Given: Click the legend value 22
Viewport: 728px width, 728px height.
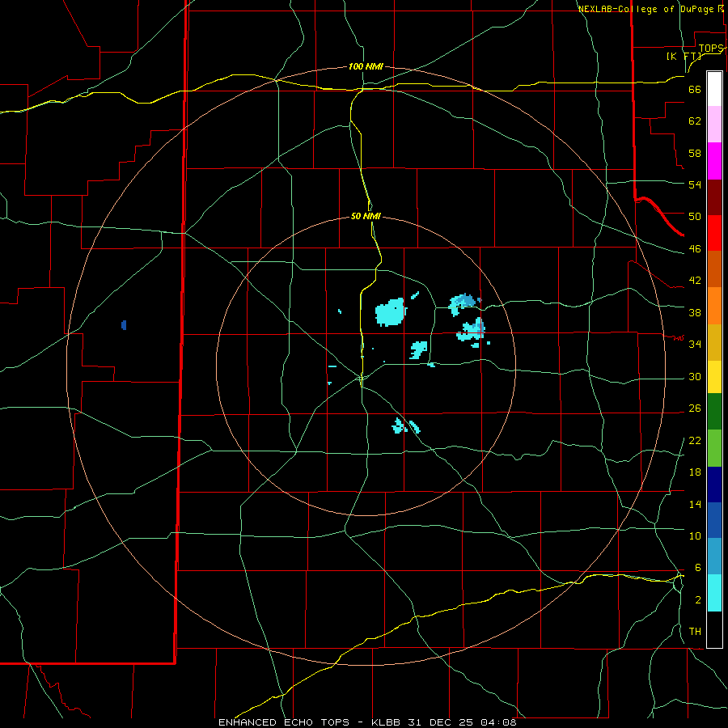Looking at the screenshot, I should [695, 440].
